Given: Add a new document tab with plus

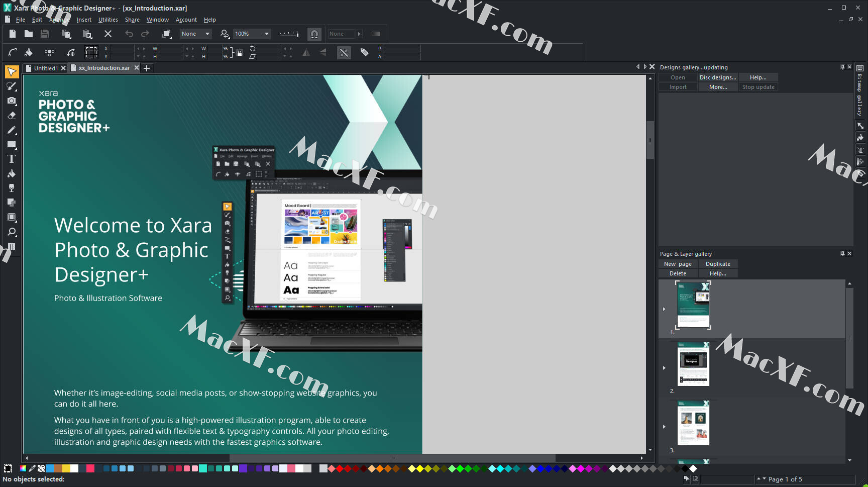Looking at the screenshot, I should 147,68.
